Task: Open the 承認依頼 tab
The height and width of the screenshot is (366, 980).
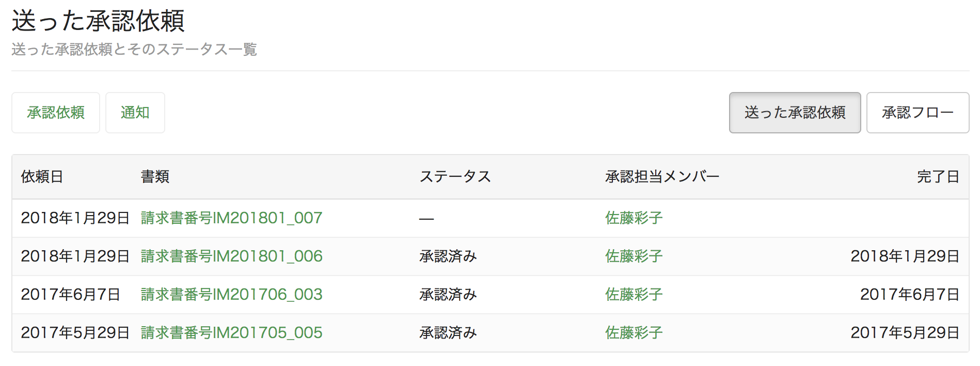Action: (56, 113)
